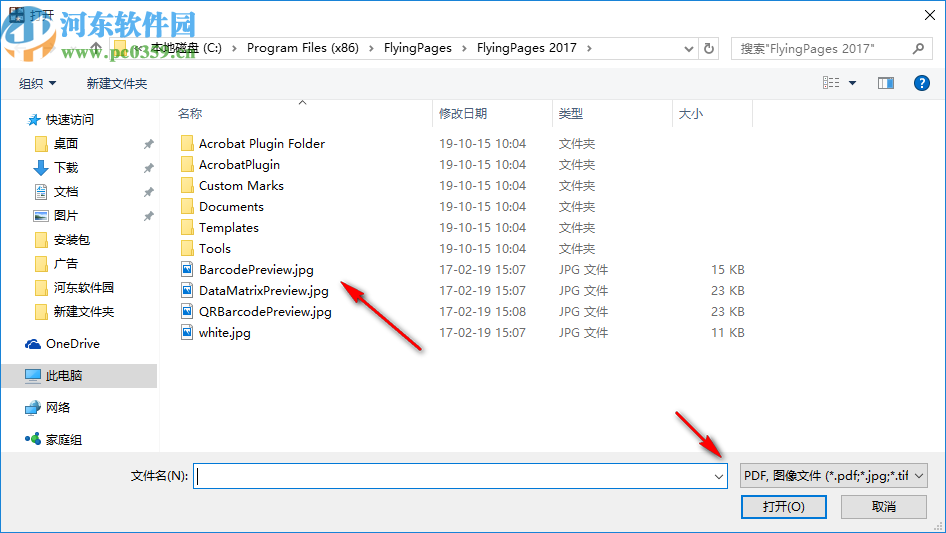The height and width of the screenshot is (533, 946).
Task: Go to 桌面 in quick access
Action: (x=66, y=144)
